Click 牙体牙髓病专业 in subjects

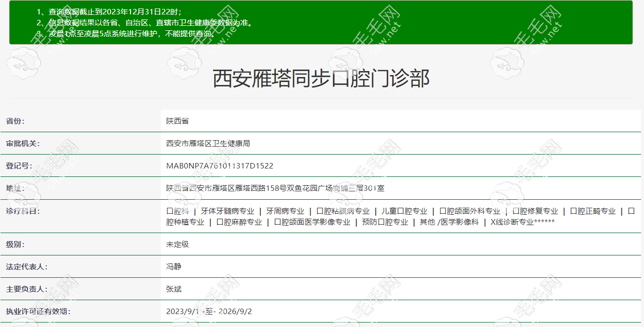click(x=227, y=211)
